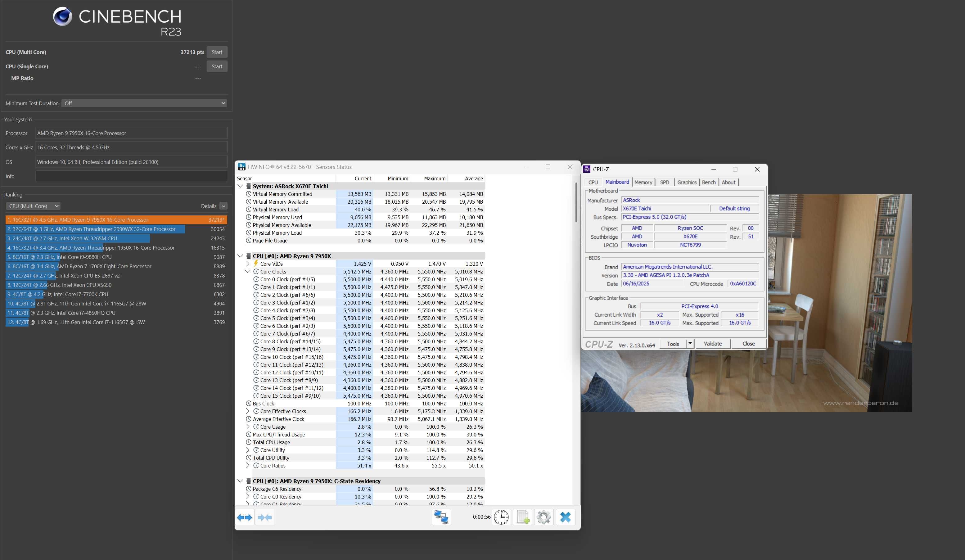This screenshot has height=560, width=965.
Task: Click the CPU-Z Tools button
Action: point(673,344)
